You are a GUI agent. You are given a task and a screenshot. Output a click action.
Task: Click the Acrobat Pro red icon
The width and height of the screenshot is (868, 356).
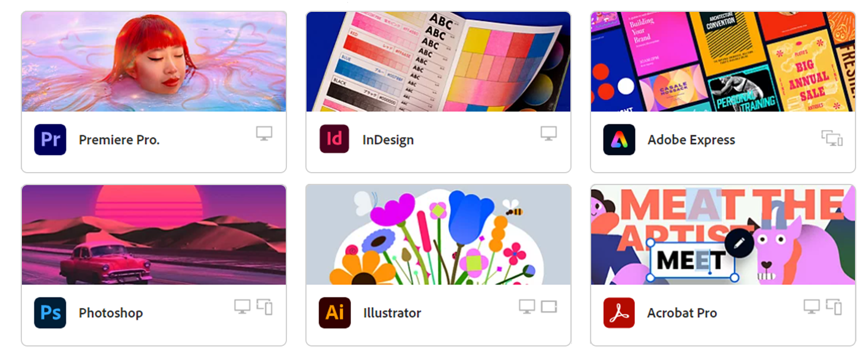click(x=619, y=313)
